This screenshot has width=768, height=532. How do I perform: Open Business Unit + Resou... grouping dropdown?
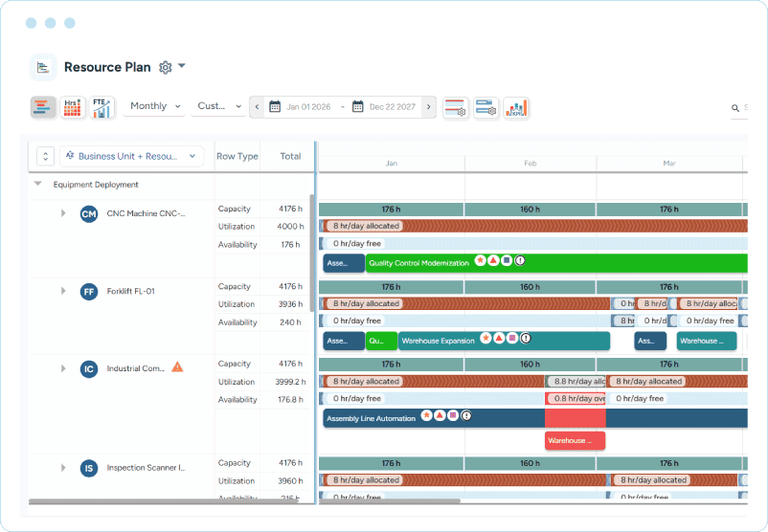point(131,156)
